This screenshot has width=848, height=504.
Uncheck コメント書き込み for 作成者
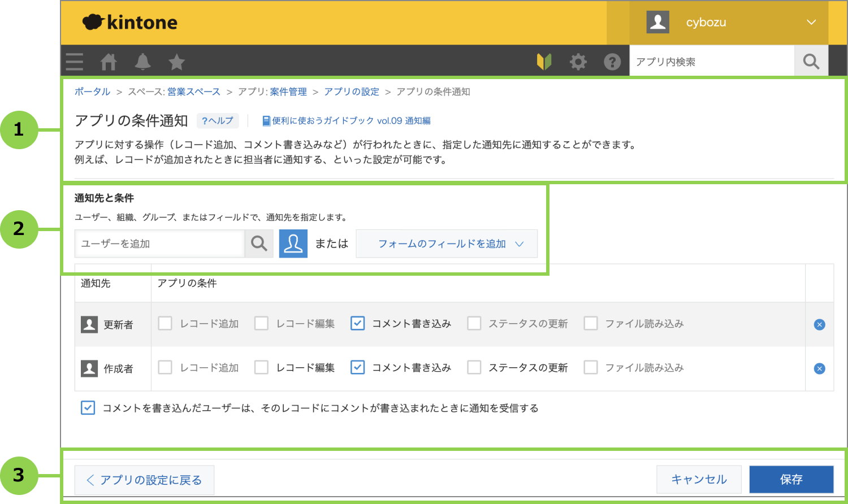click(x=357, y=367)
